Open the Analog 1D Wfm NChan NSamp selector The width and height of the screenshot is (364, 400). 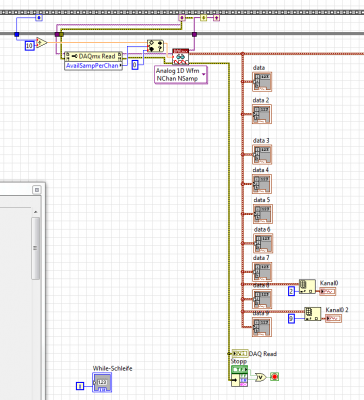181,75
